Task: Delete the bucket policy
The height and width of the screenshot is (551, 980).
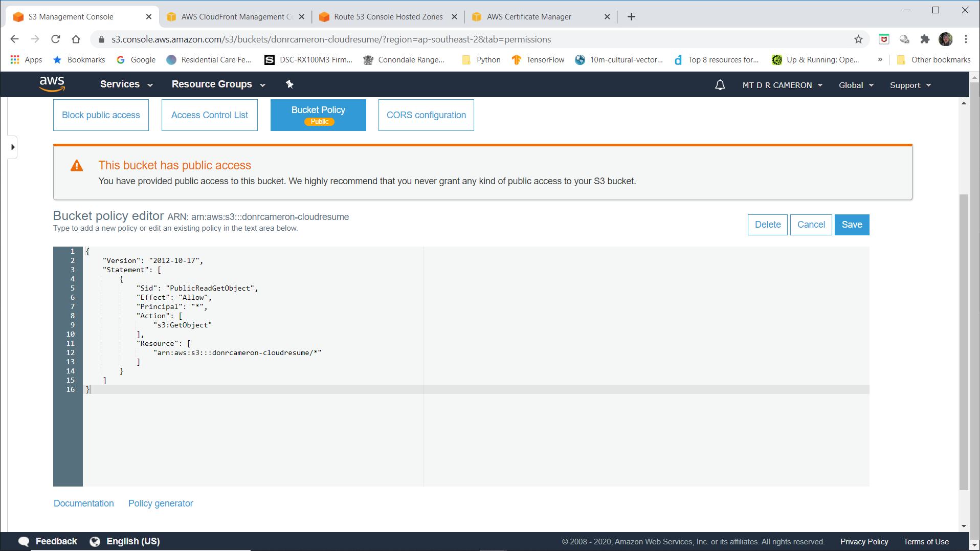Action: [x=767, y=225]
